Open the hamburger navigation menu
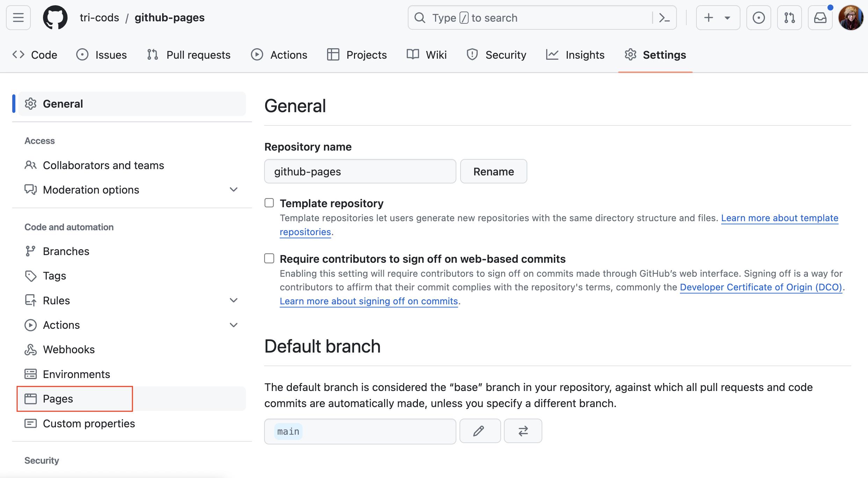Viewport: 868px width, 478px height. pos(18,17)
